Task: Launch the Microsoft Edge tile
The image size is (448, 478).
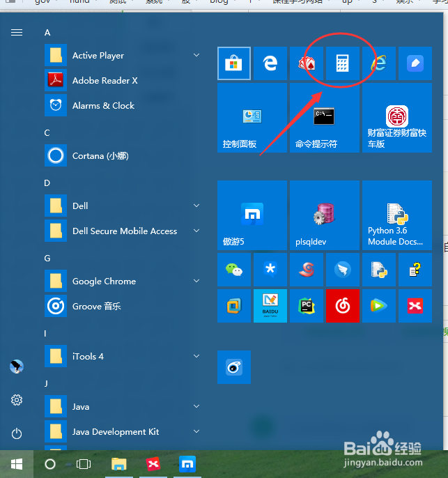Action: coord(270,63)
